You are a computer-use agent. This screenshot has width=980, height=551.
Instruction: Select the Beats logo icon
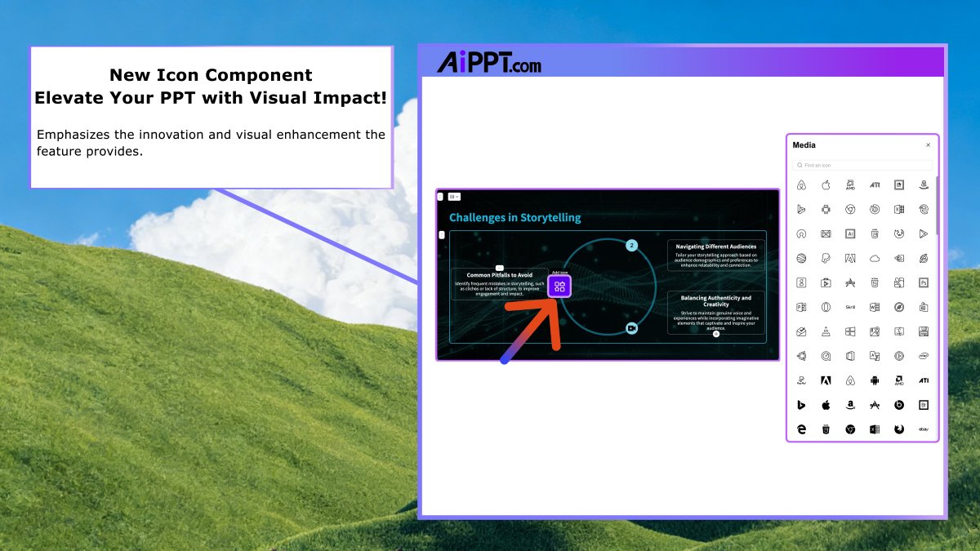pos(899,405)
